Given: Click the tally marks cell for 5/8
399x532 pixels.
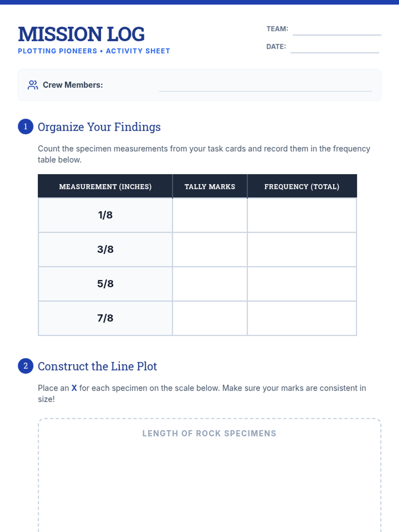Looking at the screenshot, I should click(x=210, y=284).
